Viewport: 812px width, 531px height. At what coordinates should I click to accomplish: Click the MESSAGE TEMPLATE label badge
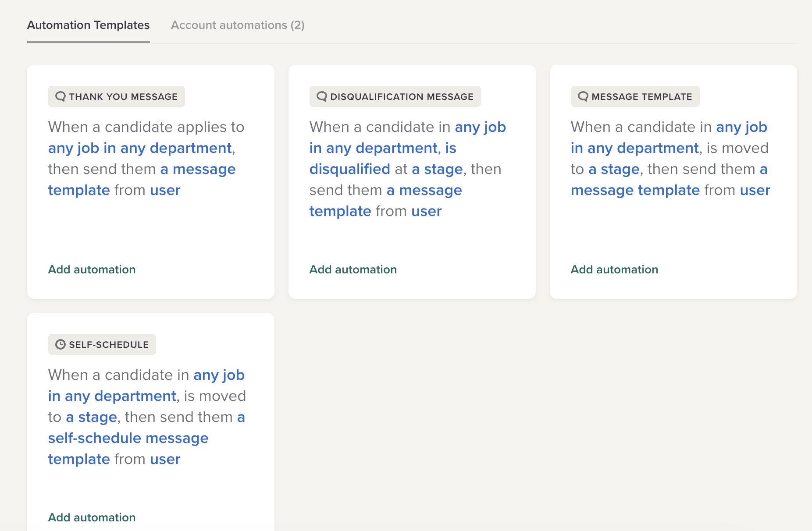(635, 96)
